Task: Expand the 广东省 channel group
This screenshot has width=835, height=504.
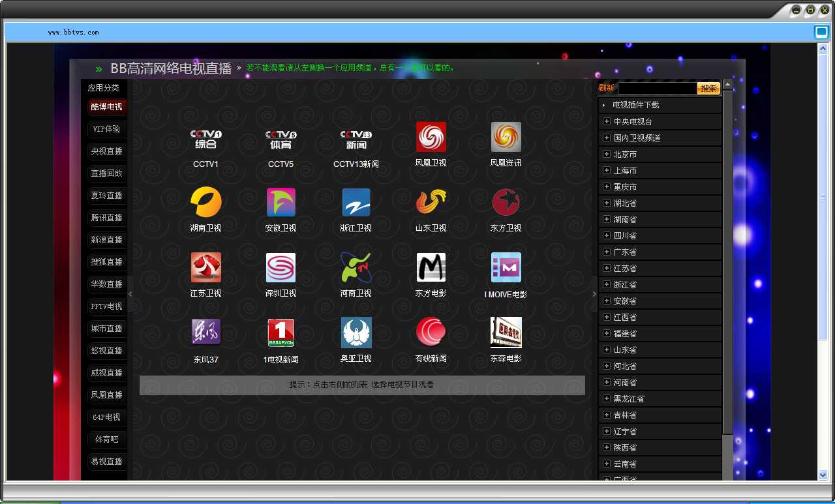Action: tap(660, 252)
